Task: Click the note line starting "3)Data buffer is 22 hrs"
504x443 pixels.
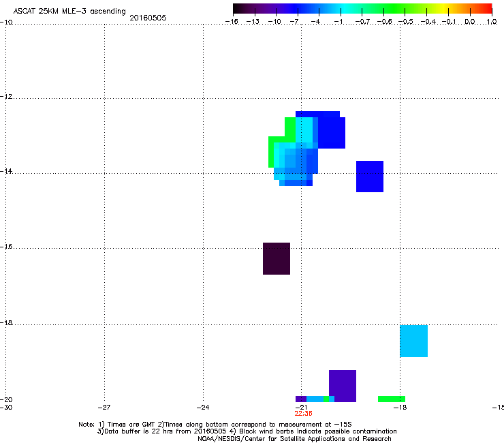Action: pos(247,431)
